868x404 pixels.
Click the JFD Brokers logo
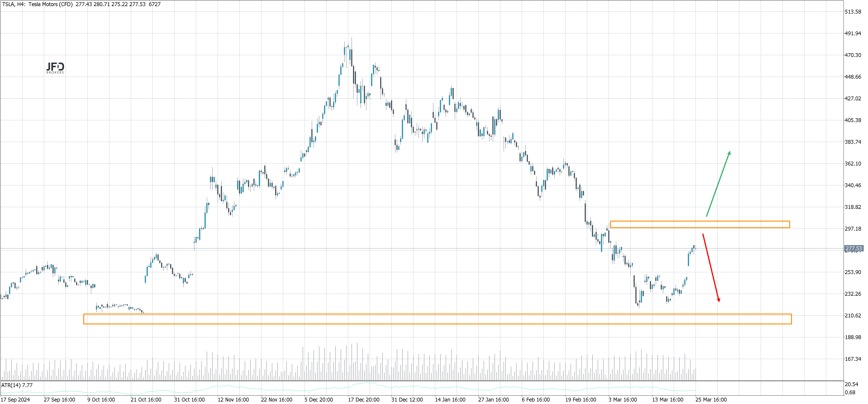55,68
